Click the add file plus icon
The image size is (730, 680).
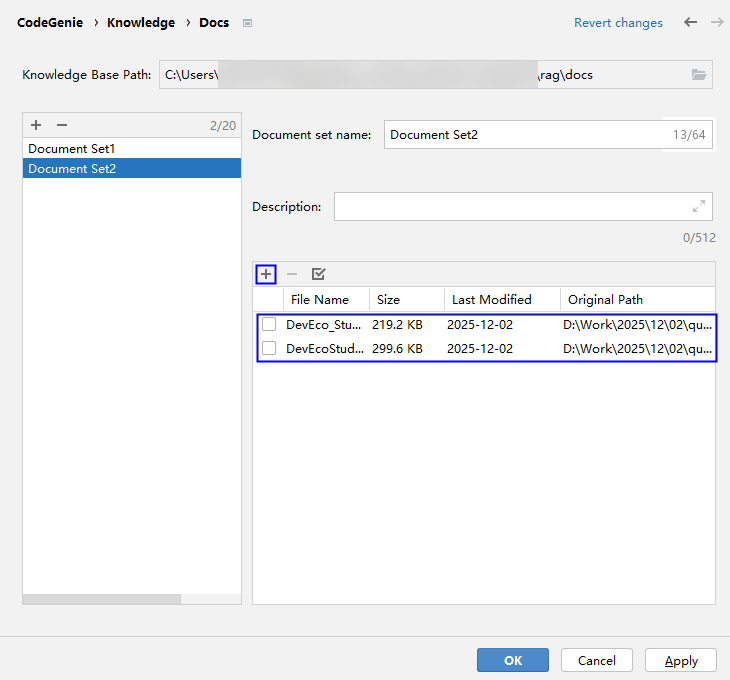tap(266, 274)
